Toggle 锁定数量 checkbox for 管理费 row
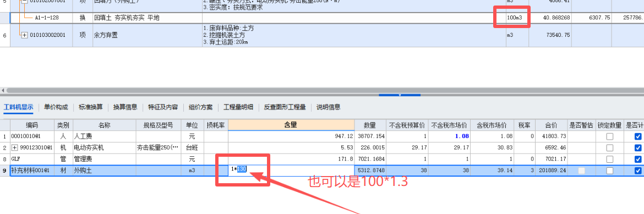 (610, 159)
